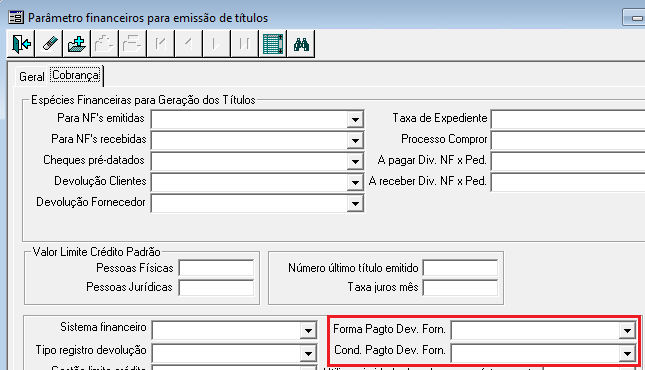Go to first record navigation icon
Screen dimensions: 645x370
pyautogui.click(x=160, y=44)
